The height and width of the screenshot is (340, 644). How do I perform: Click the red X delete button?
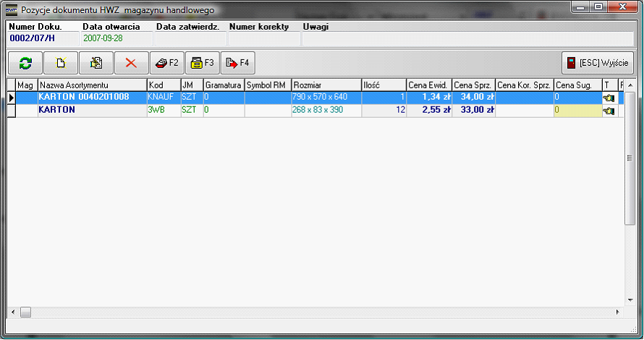pos(131,63)
